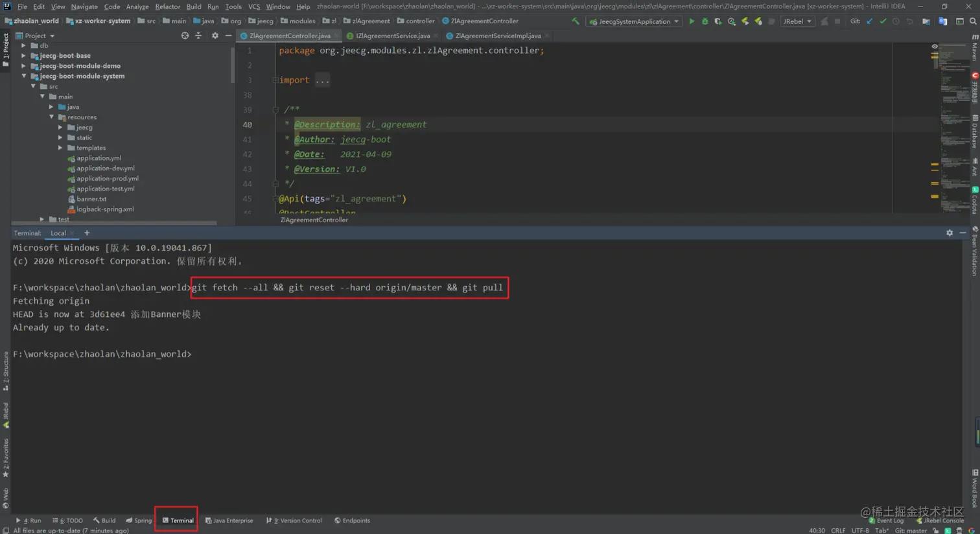Image resolution: width=980 pixels, height=534 pixels.
Task: Open the VCS menu
Action: click(253, 6)
